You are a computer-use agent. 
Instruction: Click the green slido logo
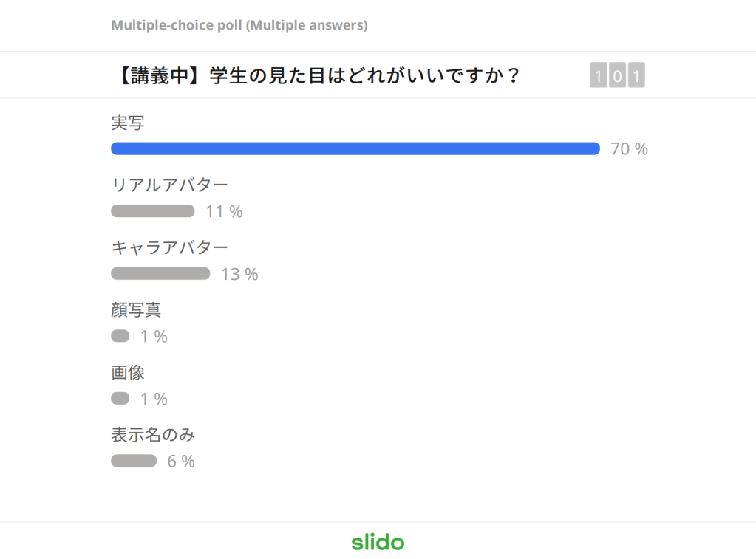click(378, 542)
